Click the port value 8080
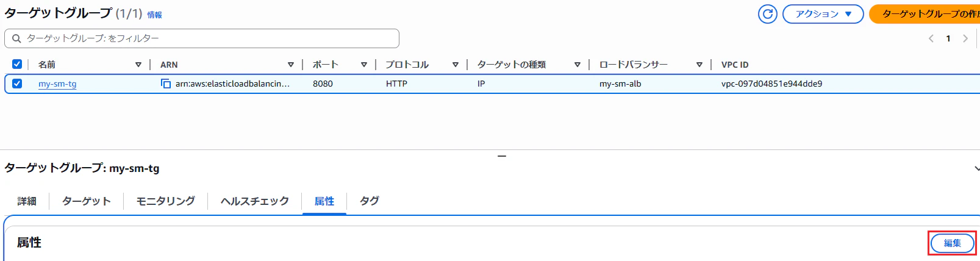Viewport: 980px width, 261px height. pos(323,84)
